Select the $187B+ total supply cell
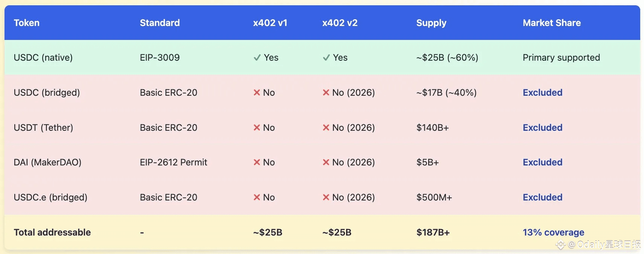This screenshot has width=644, height=254. pyautogui.click(x=433, y=233)
